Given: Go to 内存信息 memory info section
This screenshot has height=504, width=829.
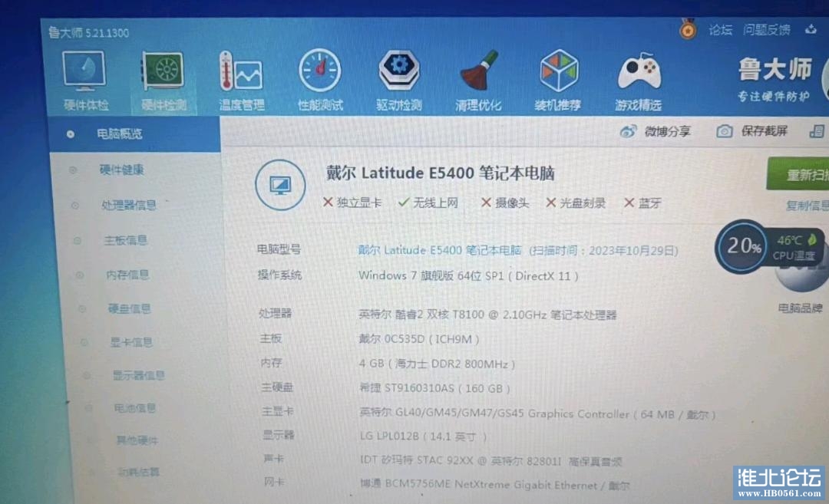Looking at the screenshot, I should tap(127, 275).
